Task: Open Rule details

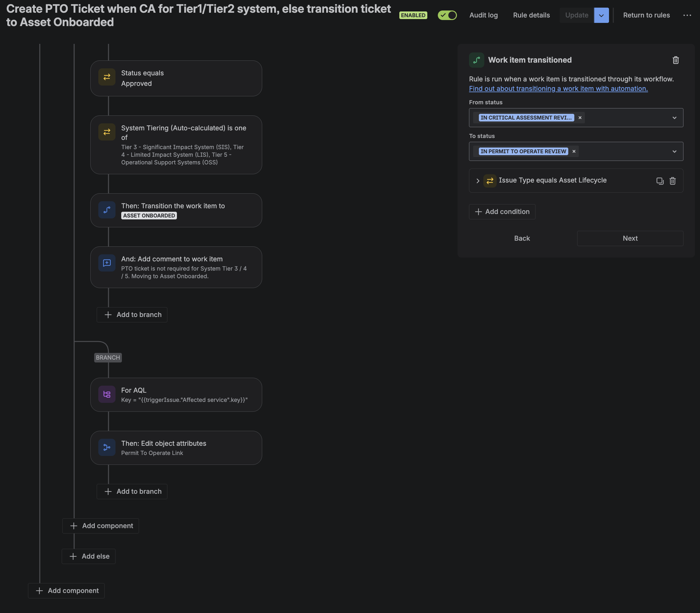Action: pos(531,15)
